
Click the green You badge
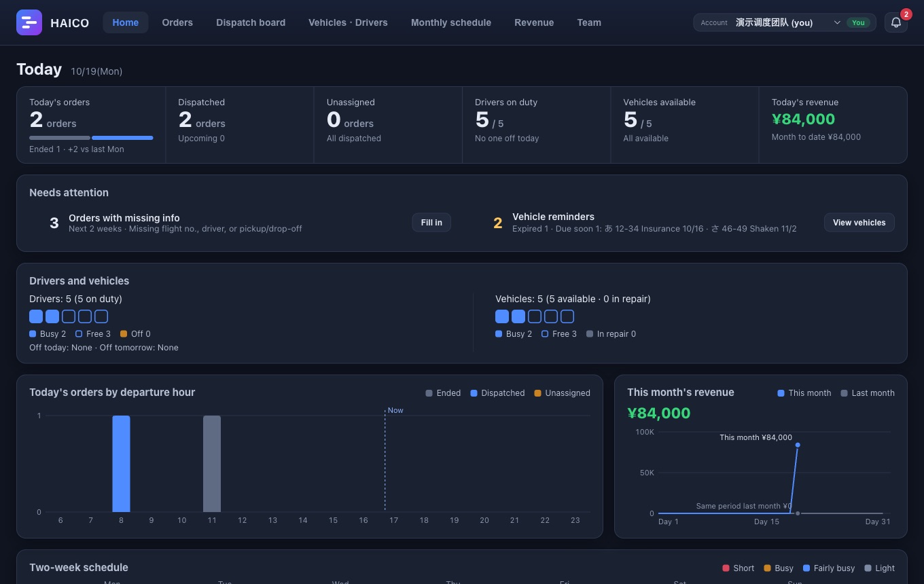coord(859,22)
